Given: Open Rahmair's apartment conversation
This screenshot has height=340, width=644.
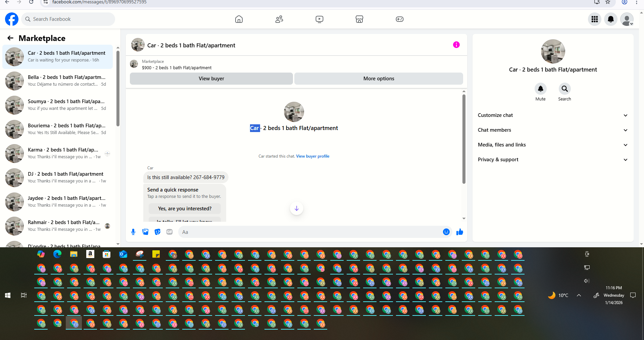Looking at the screenshot, I should (58, 226).
